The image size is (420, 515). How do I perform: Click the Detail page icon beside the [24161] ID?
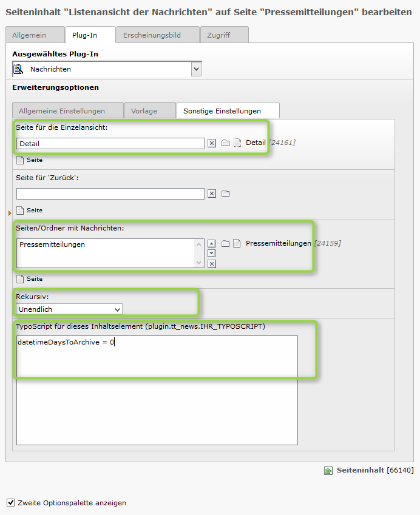pos(237,143)
